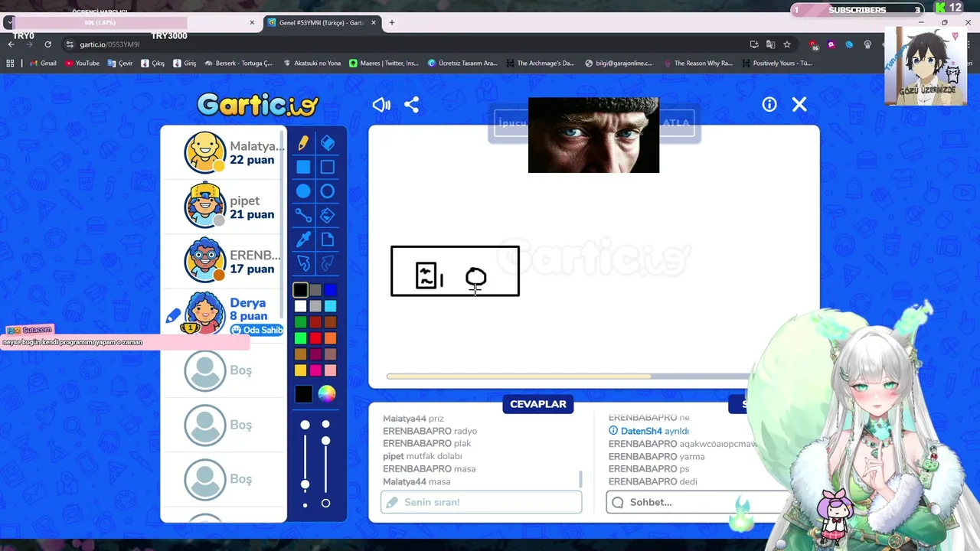
Task: Go back with the browser back arrow
Action: pos(11,44)
